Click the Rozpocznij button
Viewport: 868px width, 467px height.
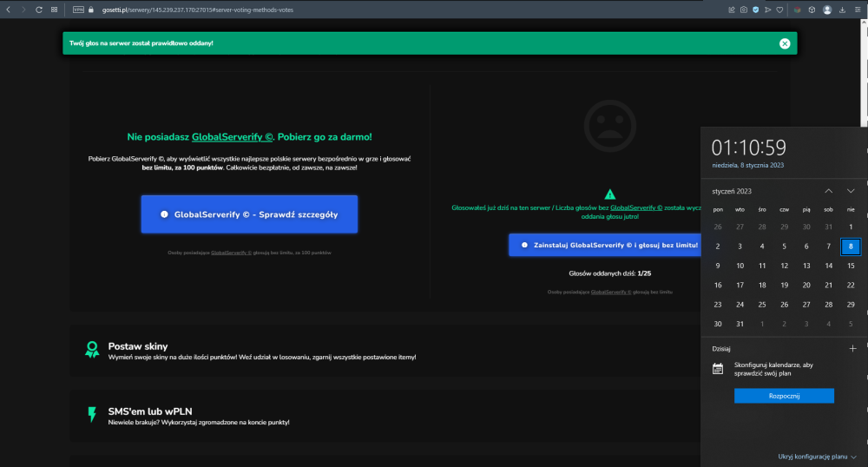click(x=784, y=396)
